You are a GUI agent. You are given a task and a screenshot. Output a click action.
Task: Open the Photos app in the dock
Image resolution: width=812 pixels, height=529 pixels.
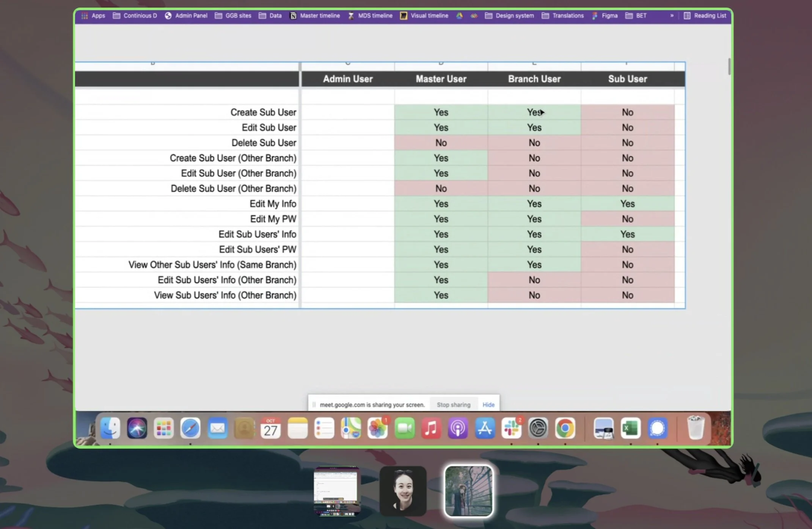coord(377,428)
